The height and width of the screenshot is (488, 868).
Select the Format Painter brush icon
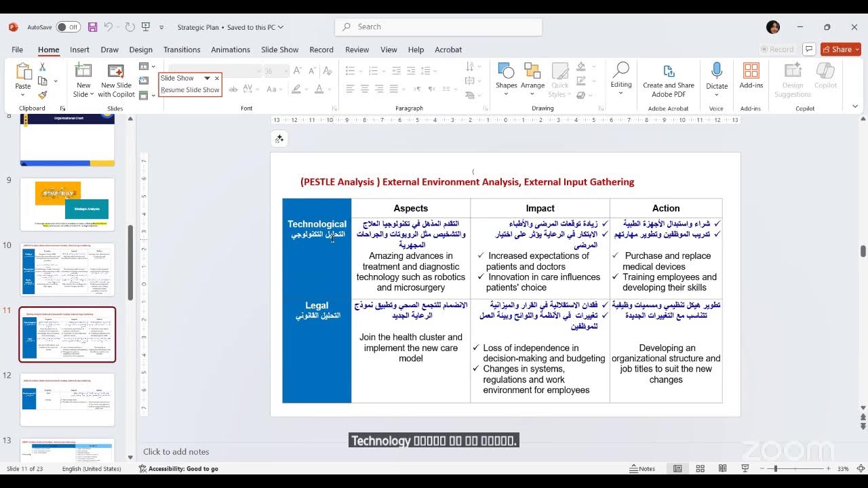(x=43, y=96)
